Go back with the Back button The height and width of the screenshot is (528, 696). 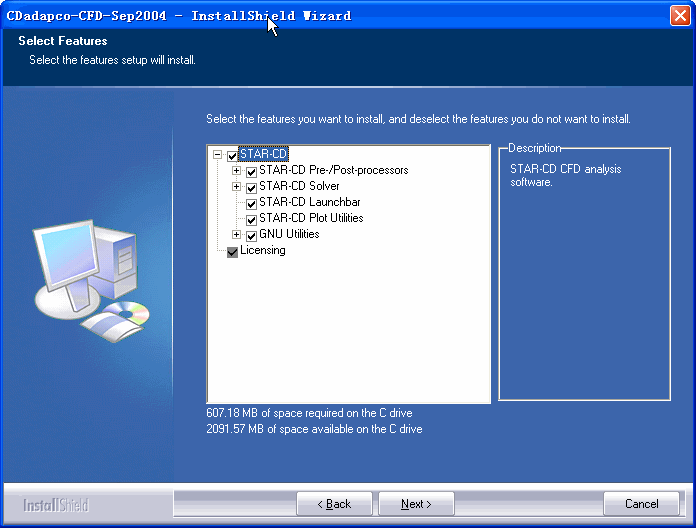click(334, 504)
